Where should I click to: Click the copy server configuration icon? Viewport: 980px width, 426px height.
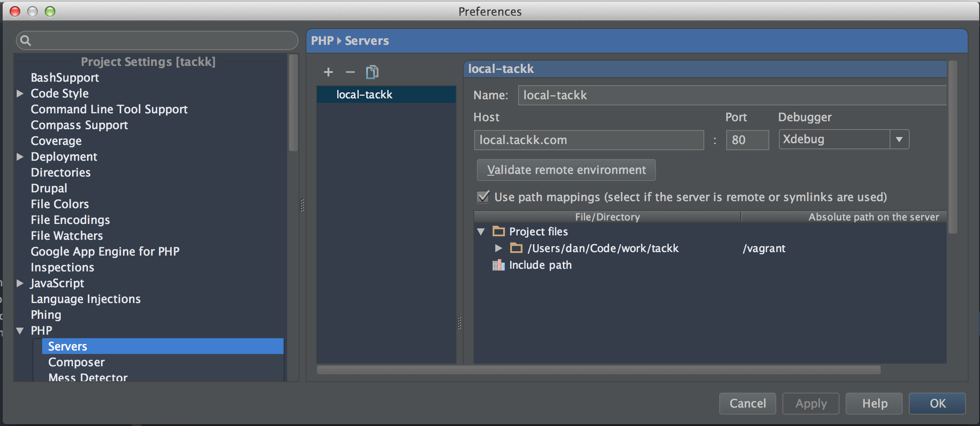(x=372, y=72)
